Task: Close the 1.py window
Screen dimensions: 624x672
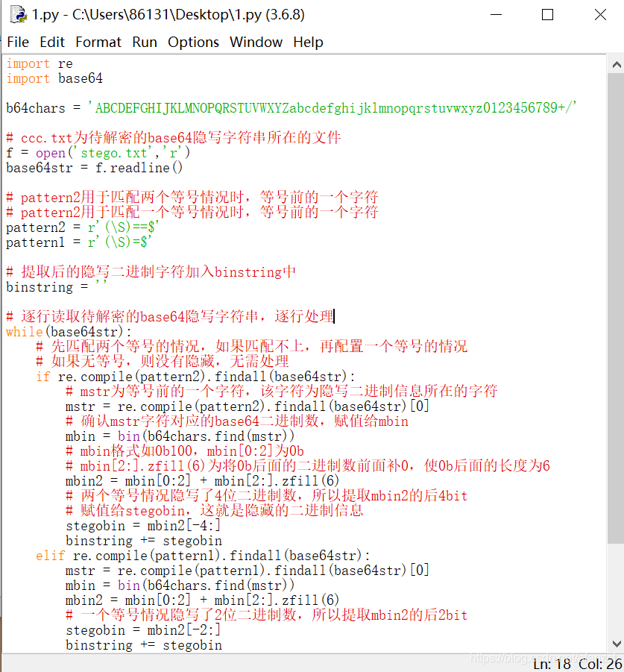Action: (600, 15)
